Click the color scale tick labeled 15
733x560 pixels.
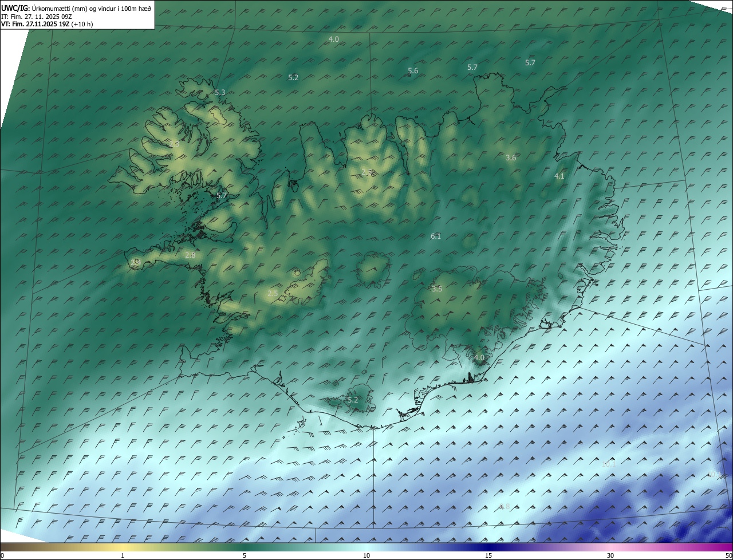488,555
